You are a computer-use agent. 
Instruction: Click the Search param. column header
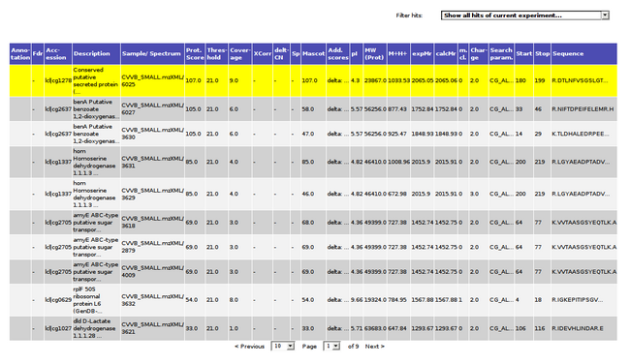pos(501,54)
